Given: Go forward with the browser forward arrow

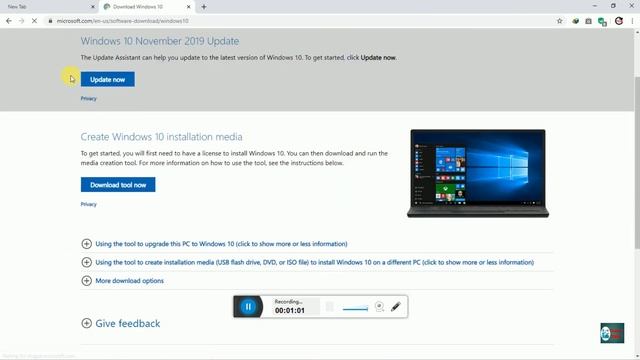Looking at the screenshot, I should click(x=21, y=21).
